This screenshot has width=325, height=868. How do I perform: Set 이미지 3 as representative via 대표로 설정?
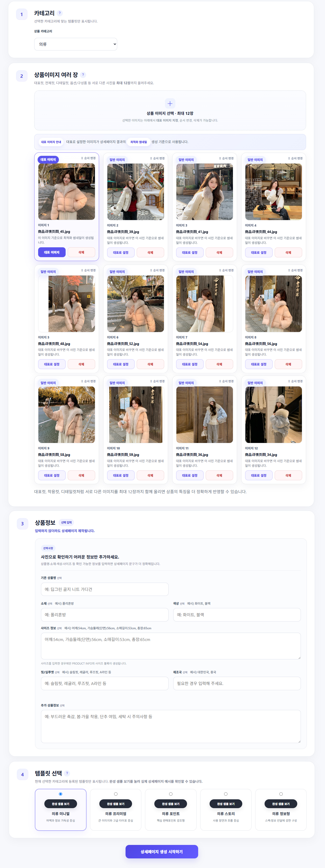190,252
